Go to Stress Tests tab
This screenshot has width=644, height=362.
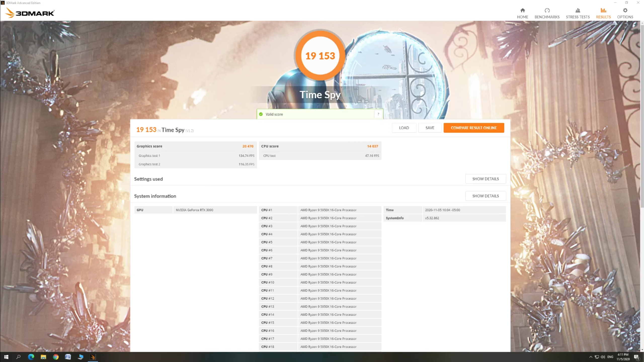pyautogui.click(x=578, y=13)
